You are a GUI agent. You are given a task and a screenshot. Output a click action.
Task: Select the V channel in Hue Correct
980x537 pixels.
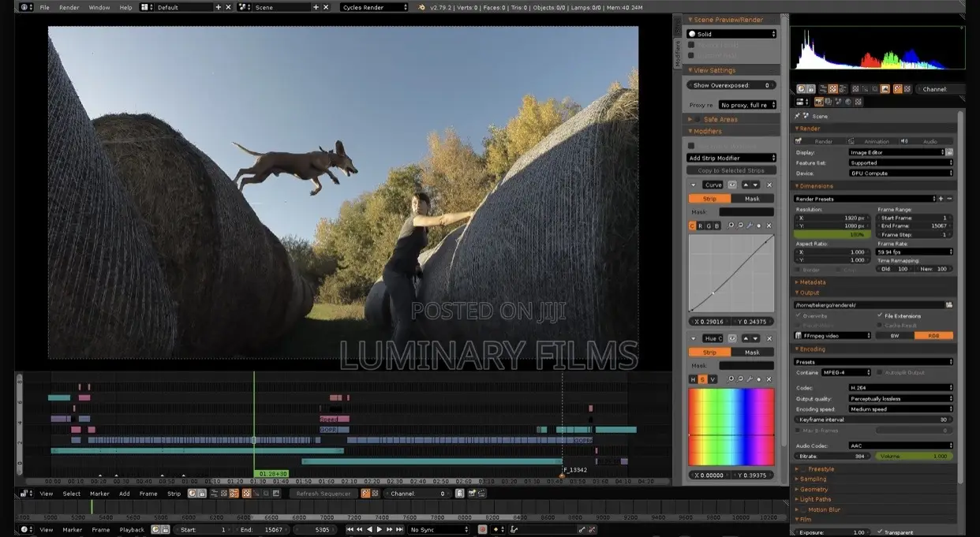click(713, 379)
